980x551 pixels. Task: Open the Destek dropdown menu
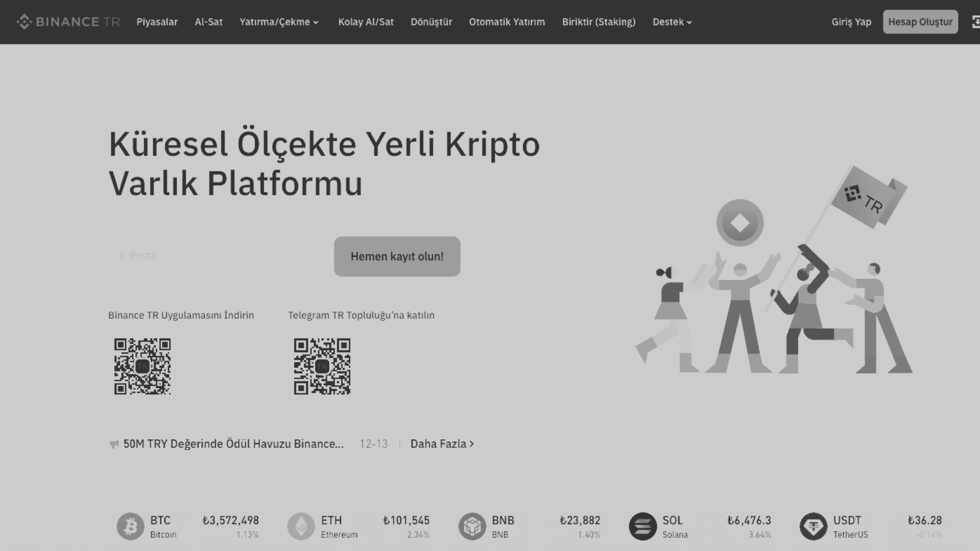coord(672,22)
